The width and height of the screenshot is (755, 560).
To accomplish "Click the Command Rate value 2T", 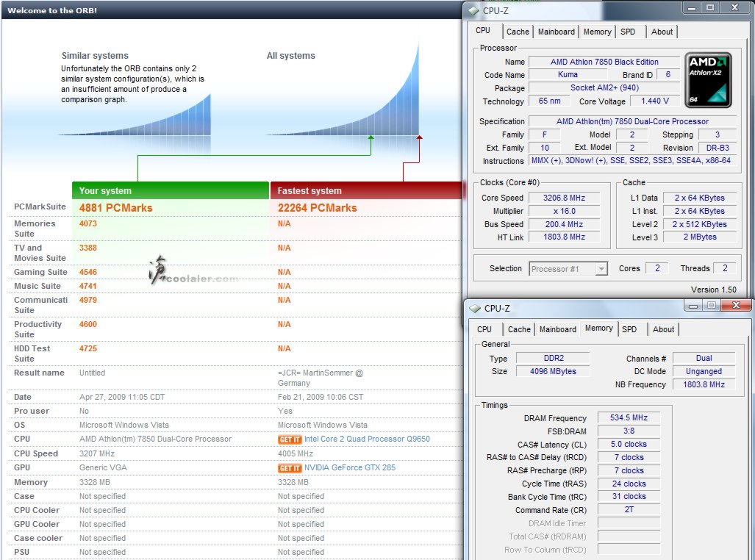I will (x=629, y=509).
